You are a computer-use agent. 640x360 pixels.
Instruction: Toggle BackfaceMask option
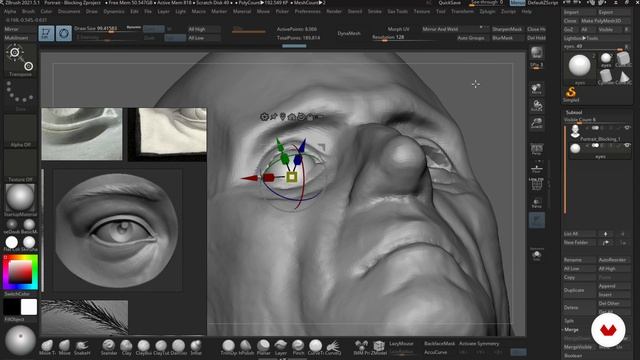[439, 344]
